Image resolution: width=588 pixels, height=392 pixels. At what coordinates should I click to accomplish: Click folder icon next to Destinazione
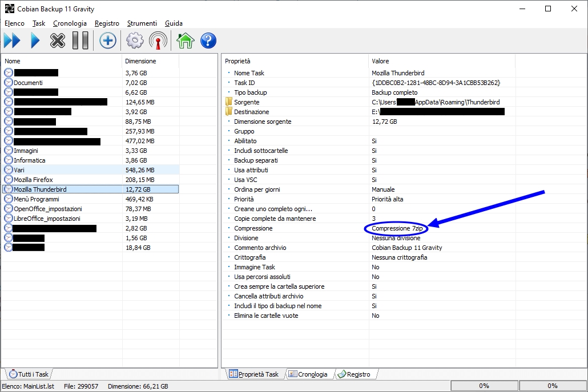pos(229,112)
